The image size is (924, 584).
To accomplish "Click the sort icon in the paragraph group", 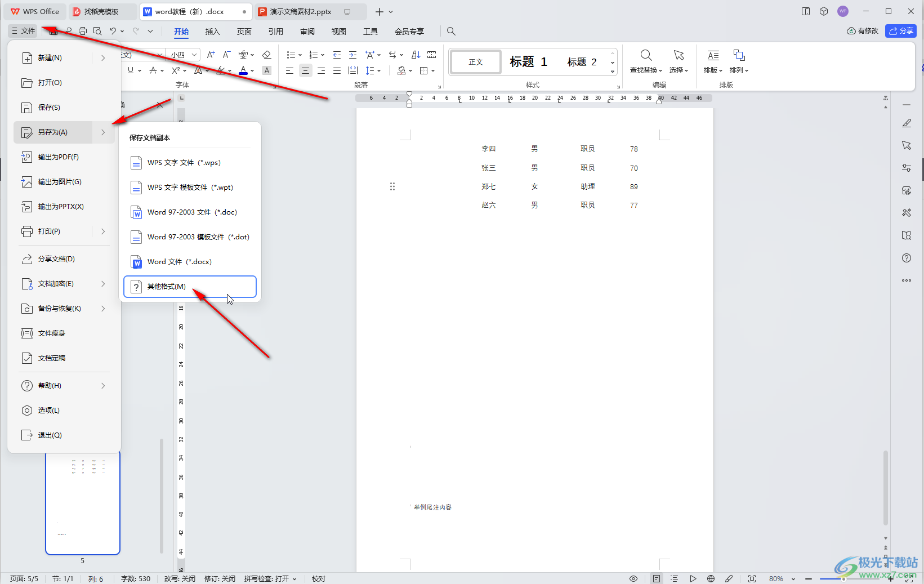I will tap(416, 55).
